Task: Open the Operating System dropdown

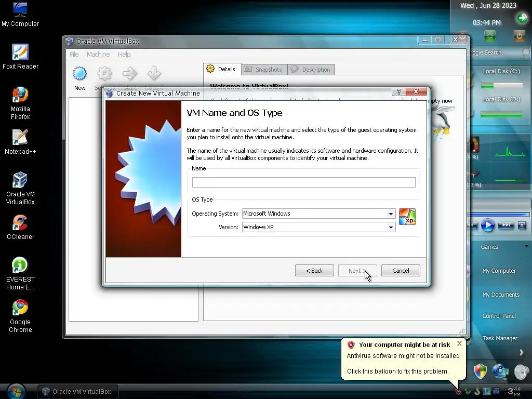Action: coord(318,214)
